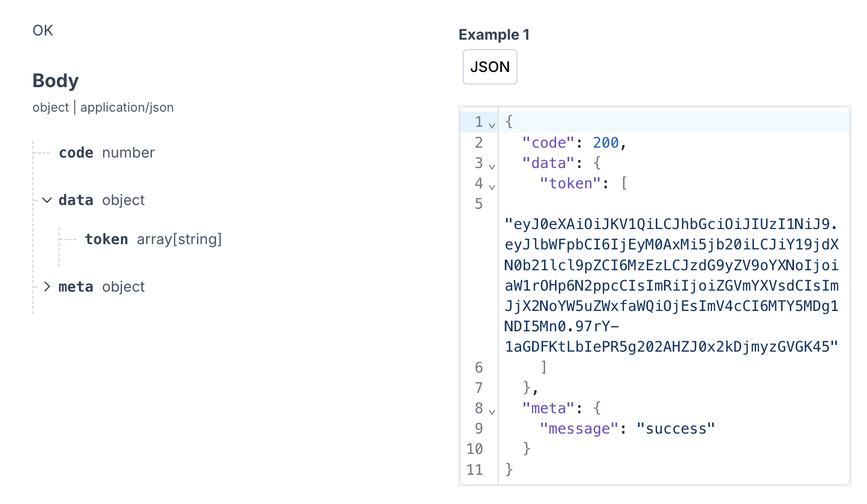Click the "code" key in the JSON example
Screen dimensions: 867x504
point(548,142)
